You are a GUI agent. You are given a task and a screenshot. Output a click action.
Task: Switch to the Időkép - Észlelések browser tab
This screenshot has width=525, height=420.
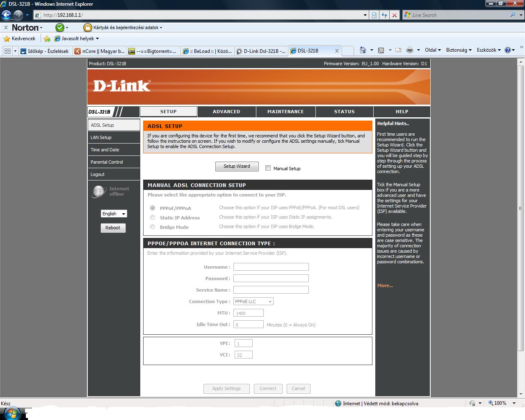pyautogui.click(x=46, y=51)
